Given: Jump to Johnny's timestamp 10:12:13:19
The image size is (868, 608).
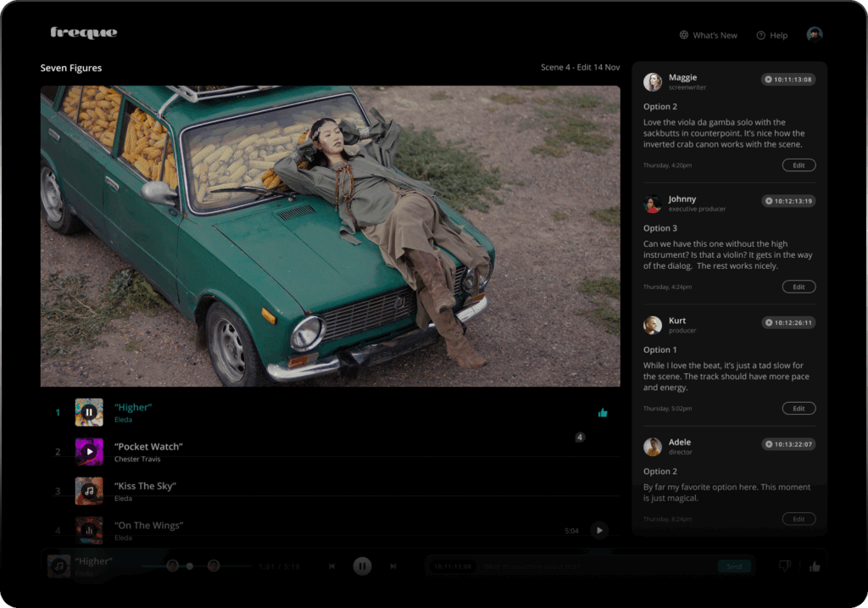Looking at the screenshot, I should [788, 201].
